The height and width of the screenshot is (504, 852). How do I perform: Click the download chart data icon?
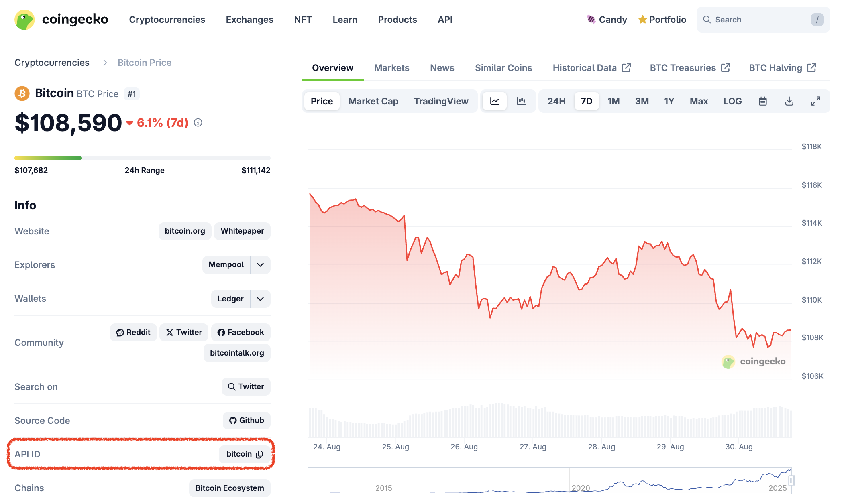789,101
